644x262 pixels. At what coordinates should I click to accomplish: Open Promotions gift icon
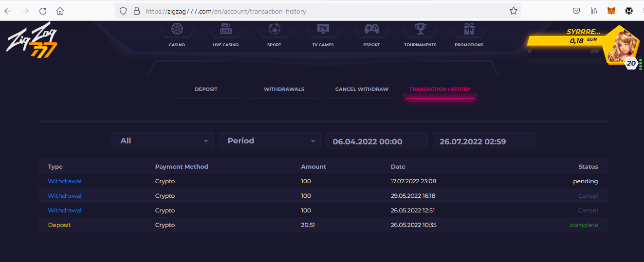tap(469, 30)
